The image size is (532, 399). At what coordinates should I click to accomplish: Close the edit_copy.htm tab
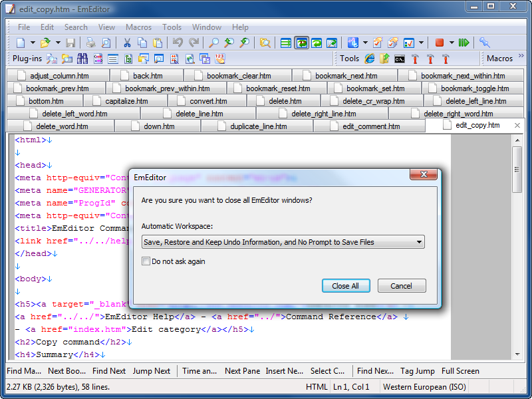(517, 126)
